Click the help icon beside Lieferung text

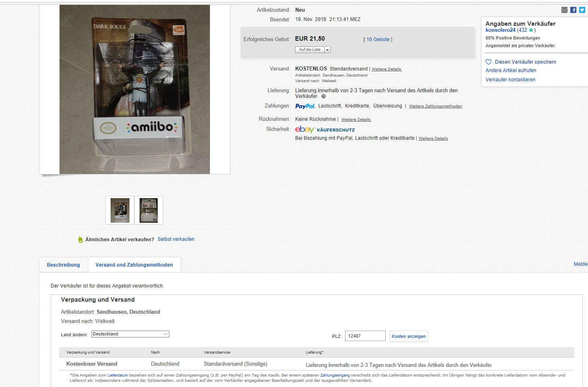pos(323,96)
